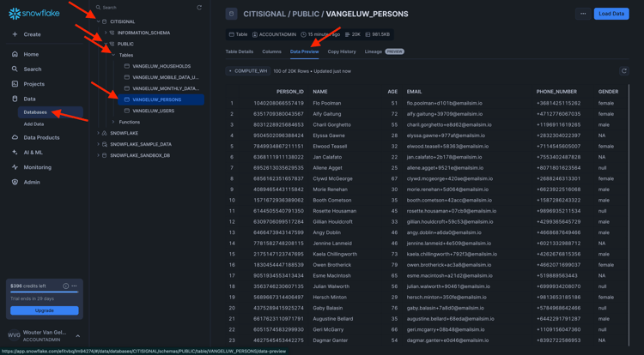Click the search icon in object explorer
644x355 pixels.
coord(98,8)
